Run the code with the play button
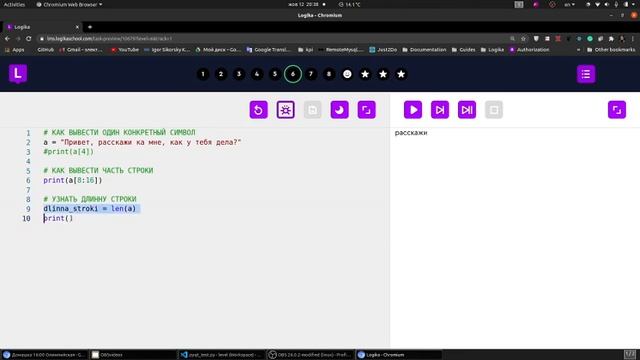This screenshot has height=360, width=640. click(413, 110)
